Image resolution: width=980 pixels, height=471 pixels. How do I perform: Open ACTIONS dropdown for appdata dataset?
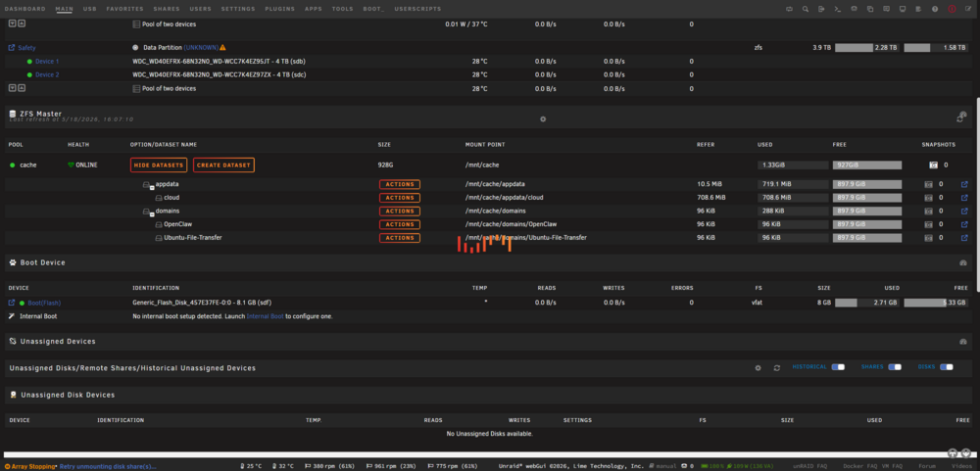pos(400,184)
